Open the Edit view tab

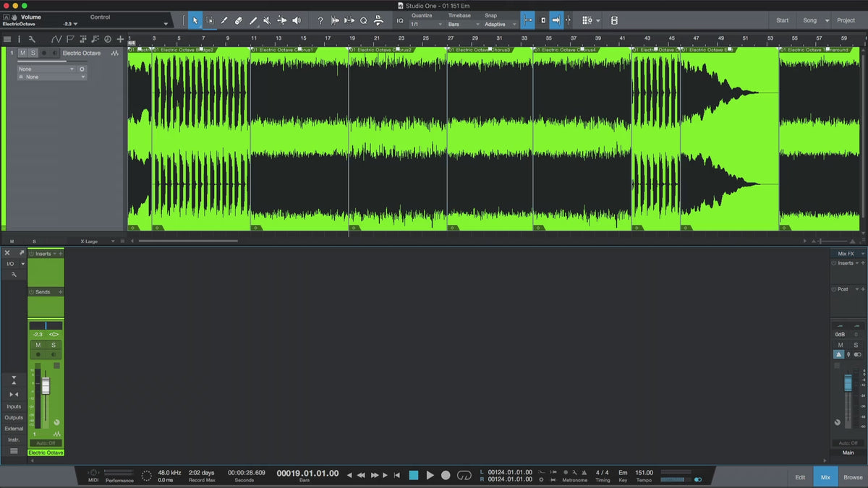pos(800,477)
